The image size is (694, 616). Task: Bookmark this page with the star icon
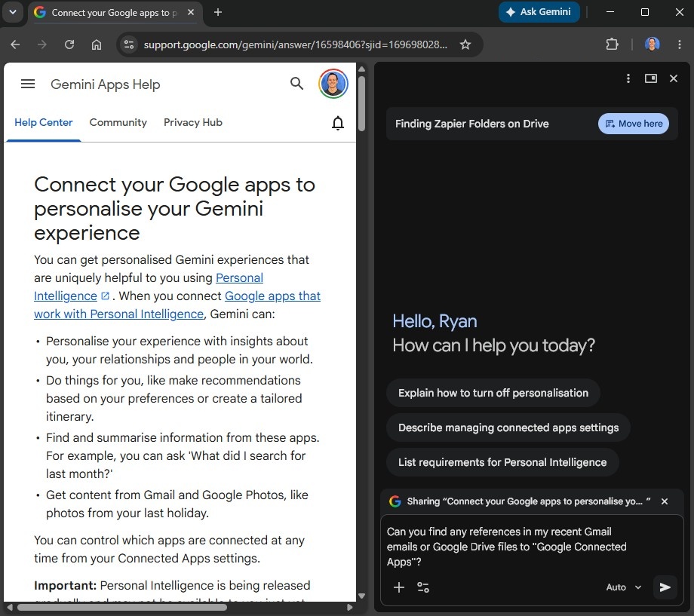pos(465,44)
